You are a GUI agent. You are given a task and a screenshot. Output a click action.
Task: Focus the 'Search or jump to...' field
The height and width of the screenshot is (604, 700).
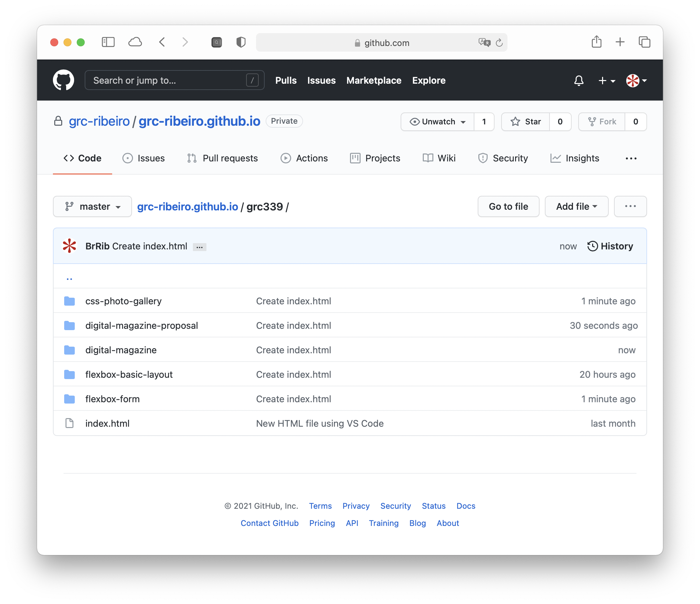tap(174, 80)
